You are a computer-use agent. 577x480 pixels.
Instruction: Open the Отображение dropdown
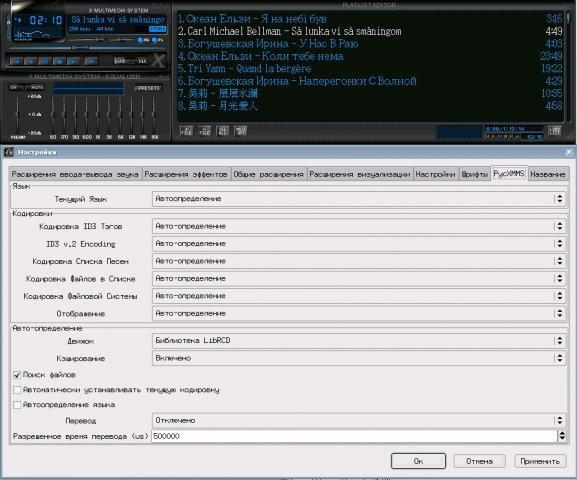[359, 313]
